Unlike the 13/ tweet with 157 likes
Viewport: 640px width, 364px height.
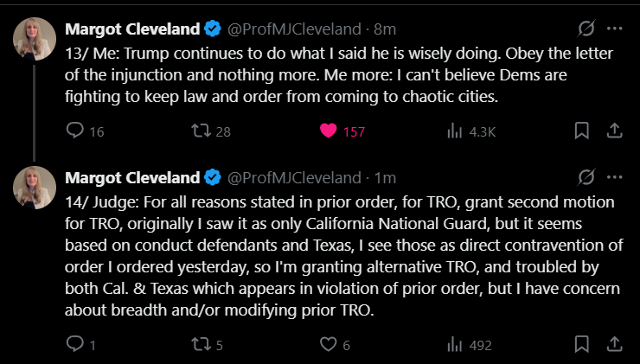329,131
